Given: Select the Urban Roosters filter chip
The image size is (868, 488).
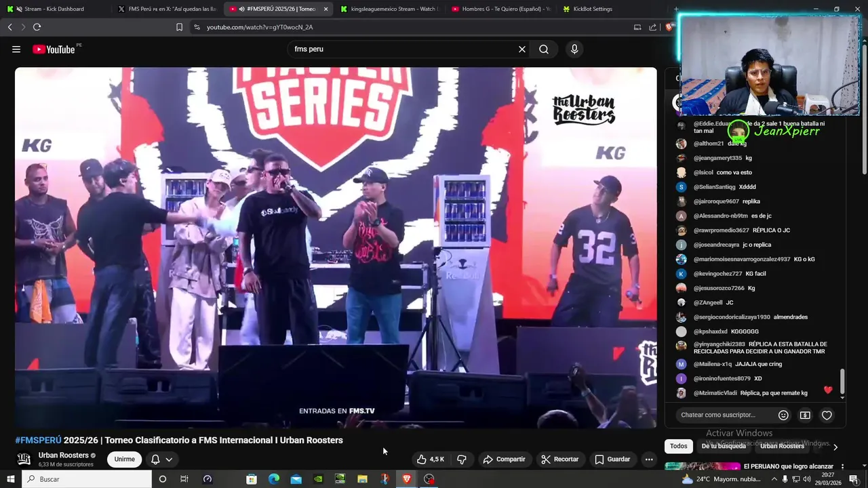Looking at the screenshot, I should point(782,446).
